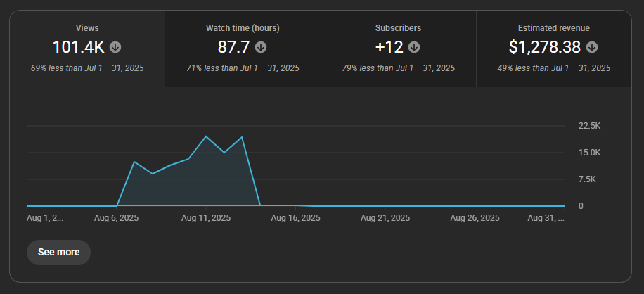Click the decrease arrow icon beside +12 subscribers
The image size is (644, 294).
coord(414,47)
